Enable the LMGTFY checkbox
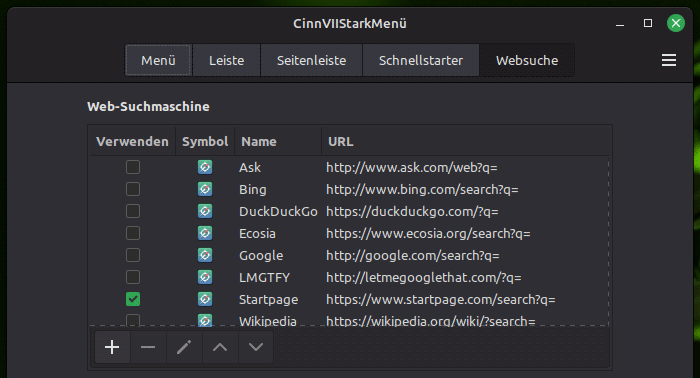 133,277
